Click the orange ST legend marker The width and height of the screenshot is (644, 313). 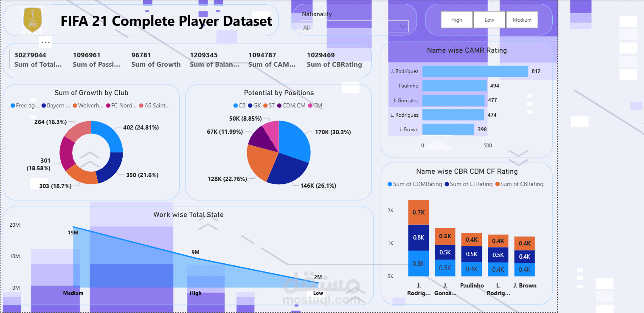click(x=266, y=105)
